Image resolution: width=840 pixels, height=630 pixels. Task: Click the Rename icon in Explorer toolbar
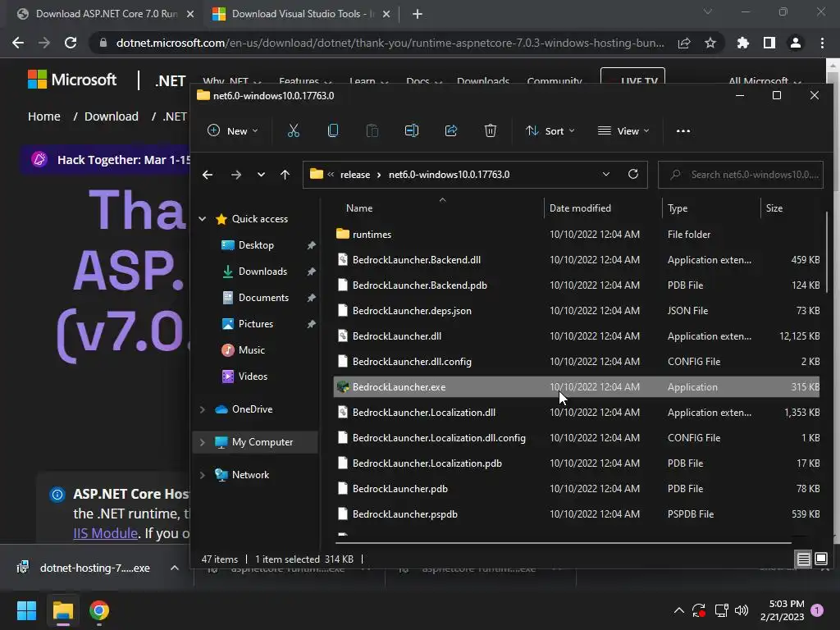click(412, 130)
